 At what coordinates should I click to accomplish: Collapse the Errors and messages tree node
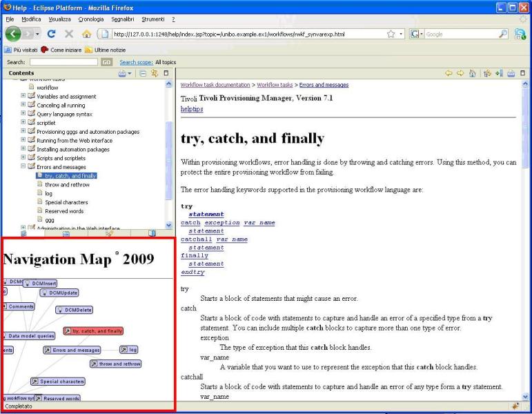click(x=25, y=166)
